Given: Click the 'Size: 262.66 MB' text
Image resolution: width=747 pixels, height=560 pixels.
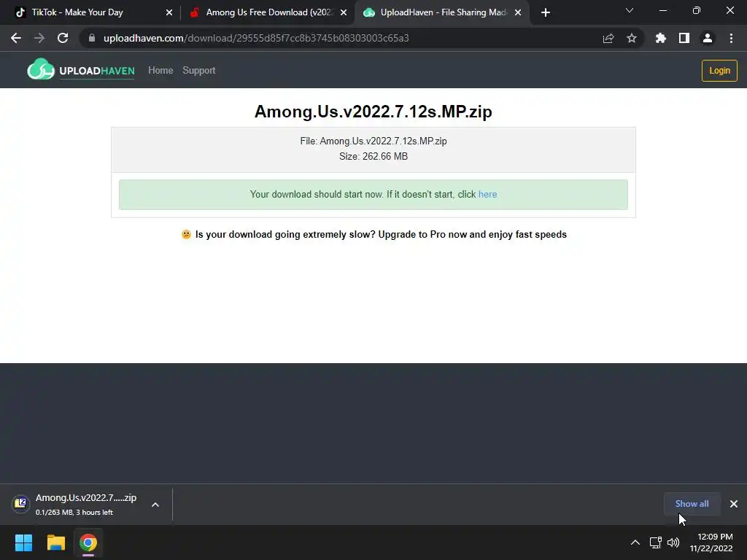Looking at the screenshot, I should (x=373, y=156).
